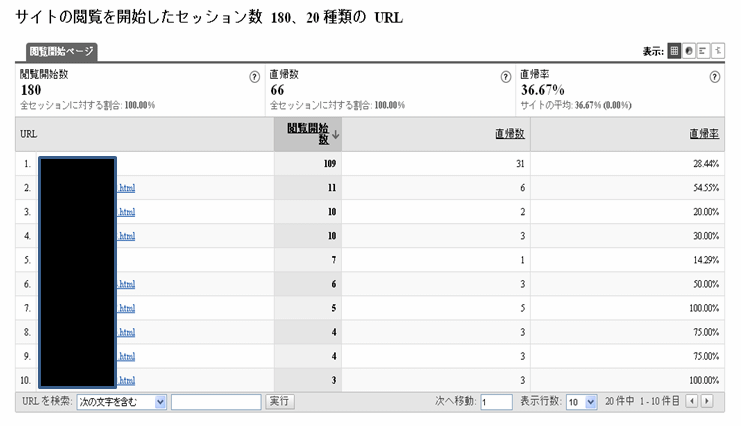
Task: Open help for 直帰数 metric
Action: coord(506,77)
